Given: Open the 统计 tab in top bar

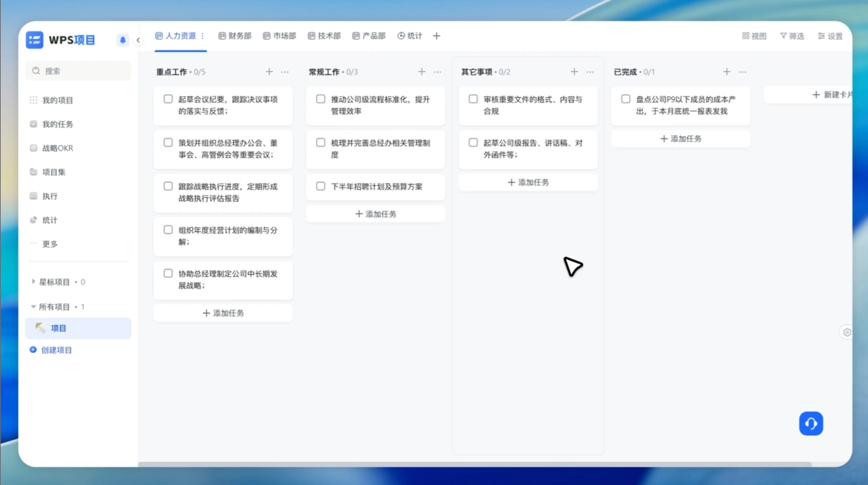Looking at the screenshot, I should click(x=409, y=36).
